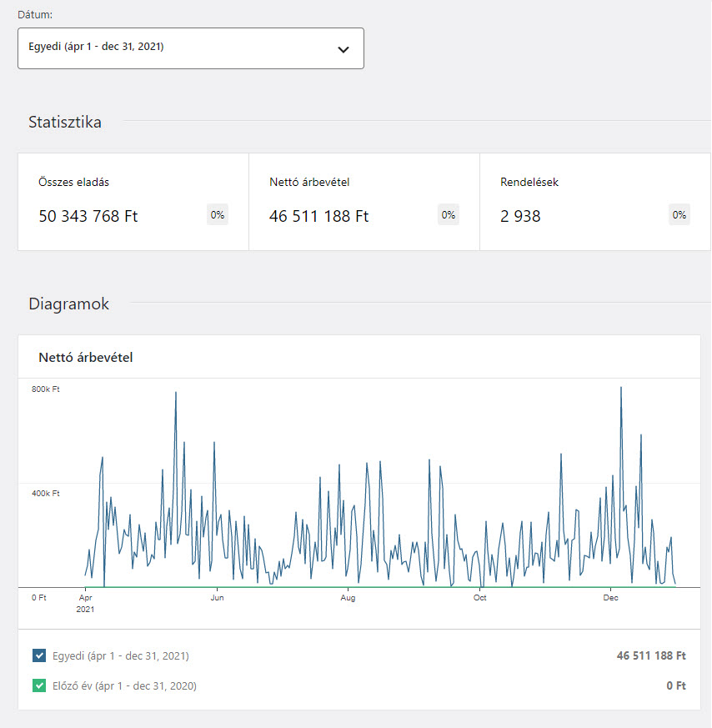
Task: Select the Rendelések summary card
Action: point(594,201)
